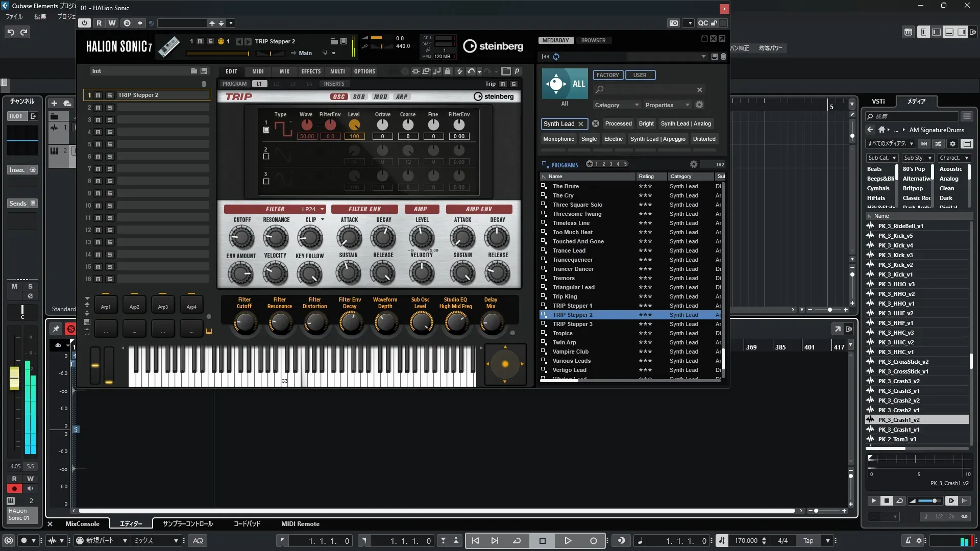This screenshot has height=551, width=980.
Task: Expand the Sub Cat. dropdown
Action: [881, 158]
